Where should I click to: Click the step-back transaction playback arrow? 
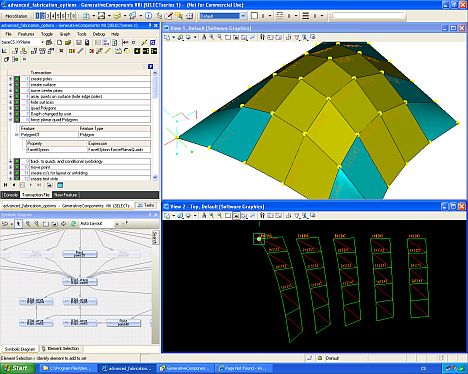tap(14, 185)
